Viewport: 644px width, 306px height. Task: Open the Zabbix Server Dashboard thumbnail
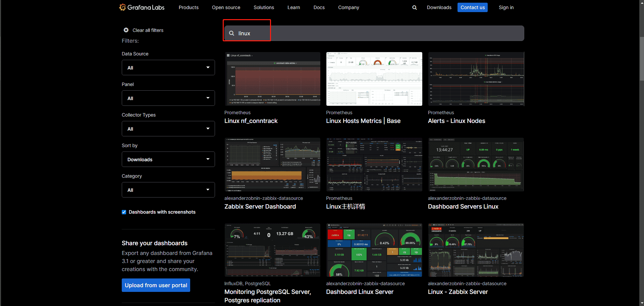272,164
